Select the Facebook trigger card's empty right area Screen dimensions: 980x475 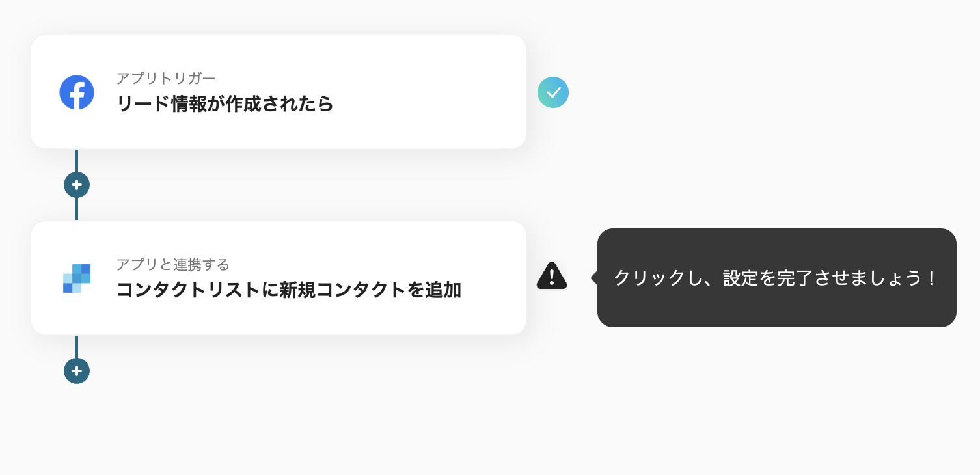(442, 92)
